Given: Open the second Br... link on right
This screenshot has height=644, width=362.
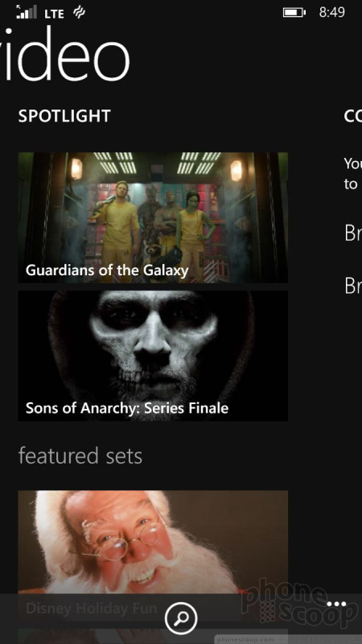Looking at the screenshot, I should click(x=353, y=285).
